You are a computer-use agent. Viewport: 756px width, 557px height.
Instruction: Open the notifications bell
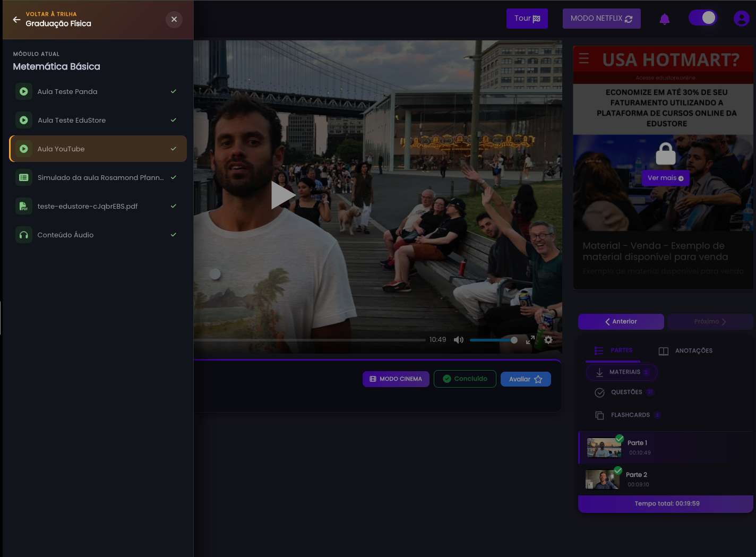(664, 19)
